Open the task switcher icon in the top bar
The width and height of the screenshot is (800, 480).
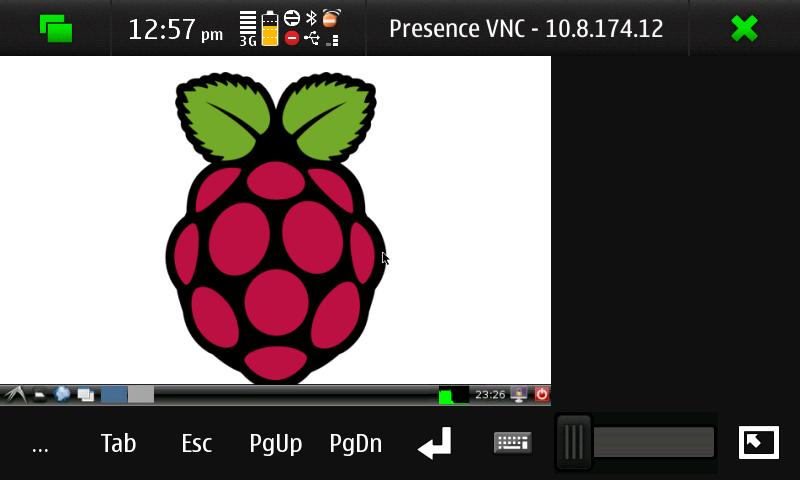[56, 28]
